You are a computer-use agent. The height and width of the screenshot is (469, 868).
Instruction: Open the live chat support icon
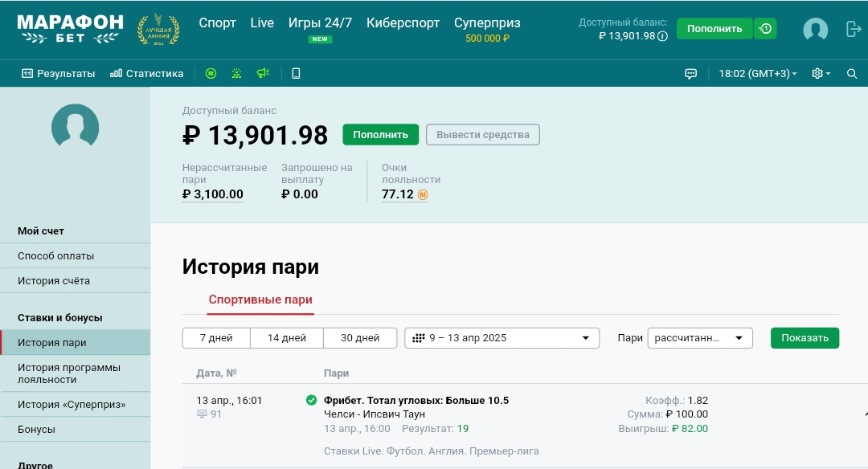pos(690,74)
